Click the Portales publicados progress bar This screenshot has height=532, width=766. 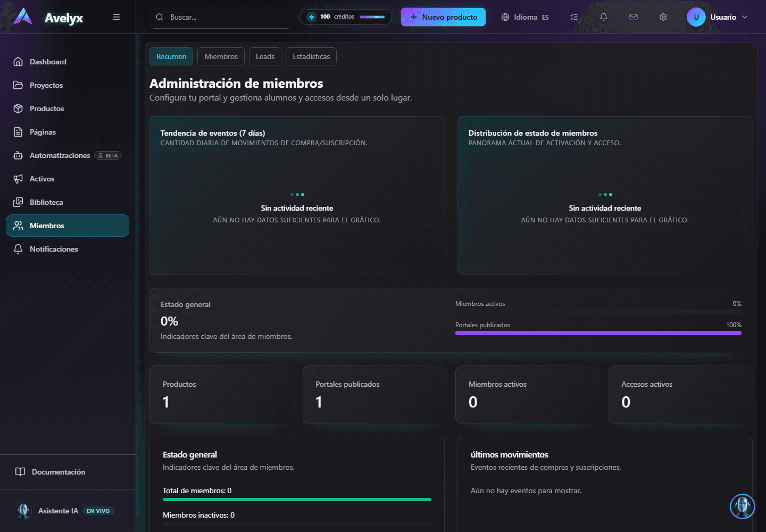click(x=598, y=333)
